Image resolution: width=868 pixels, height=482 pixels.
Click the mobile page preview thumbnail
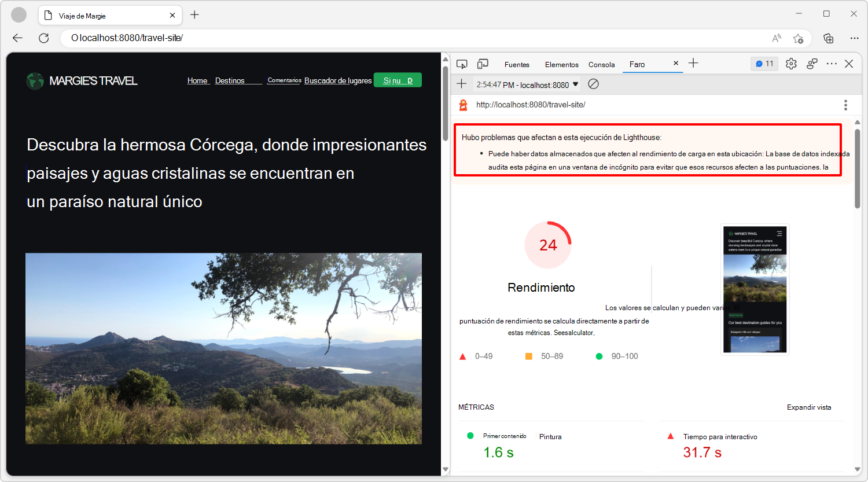tap(755, 289)
